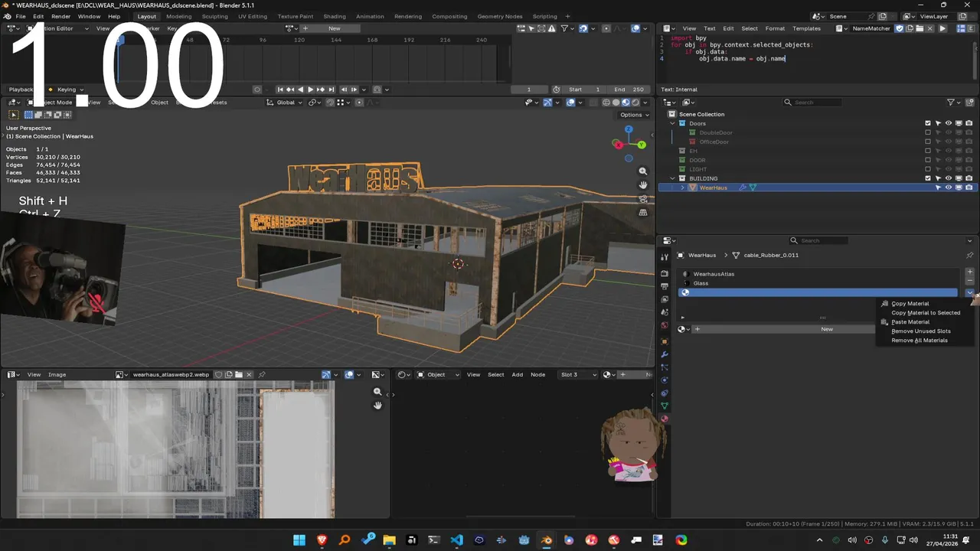This screenshot has width=980, height=551.
Task: Collapse the Doors collection
Action: pyautogui.click(x=673, y=123)
